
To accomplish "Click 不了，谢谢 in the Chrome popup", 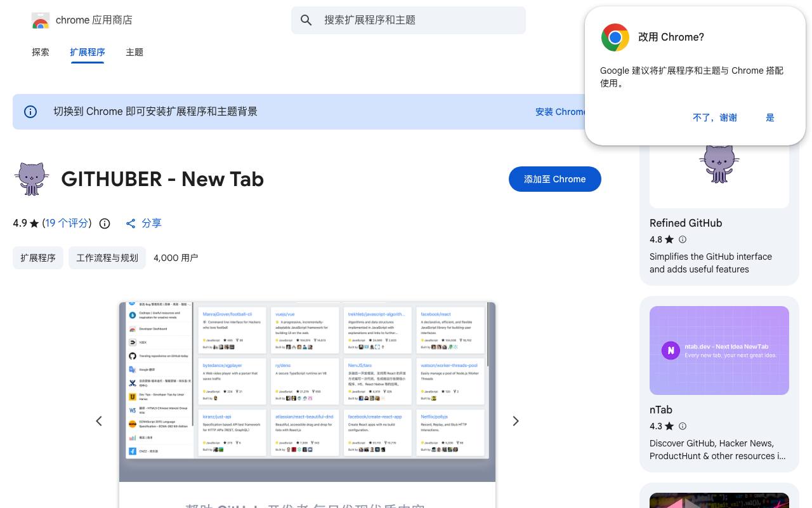I will (x=715, y=117).
